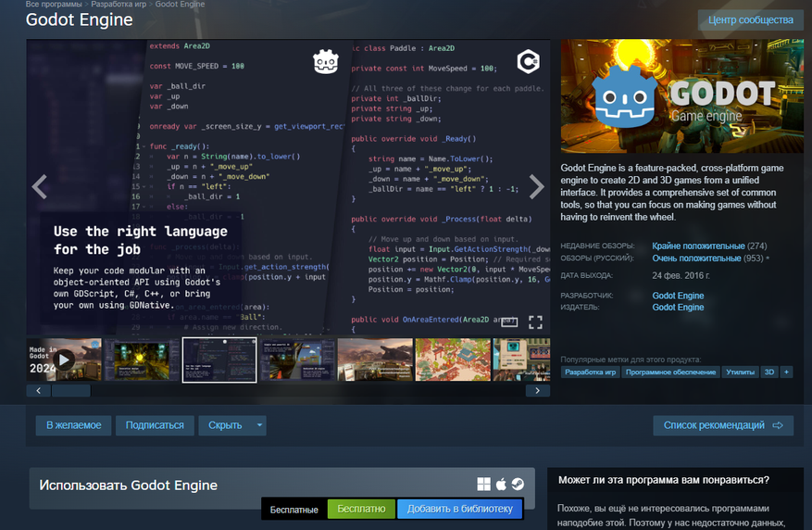
Task: Add another tag with plus button
Action: coord(786,372)
